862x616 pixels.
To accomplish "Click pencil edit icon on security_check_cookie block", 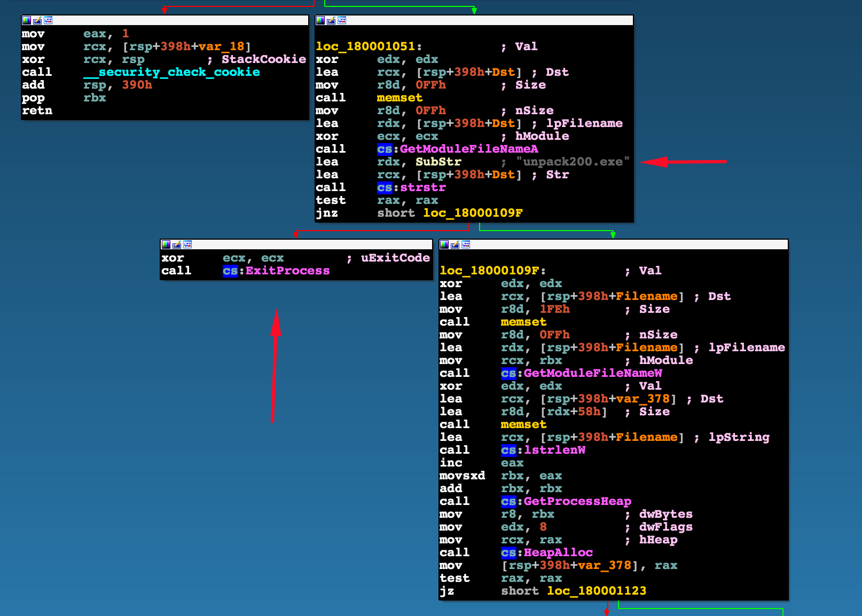I will 37,20.
